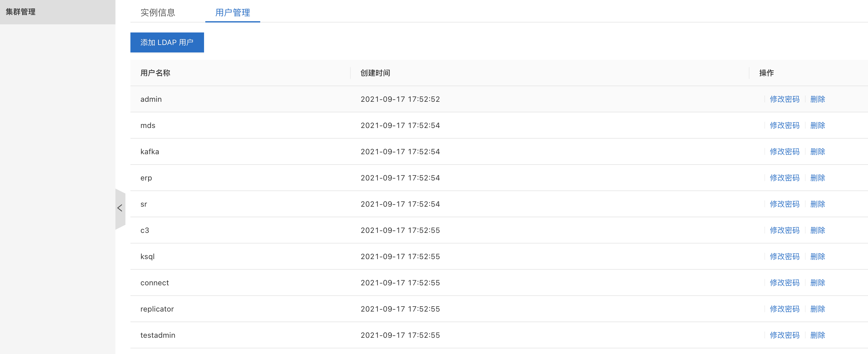Collapse the sidebar with the arrow handle
Viewport: 868px width, 354px height.
120,208
